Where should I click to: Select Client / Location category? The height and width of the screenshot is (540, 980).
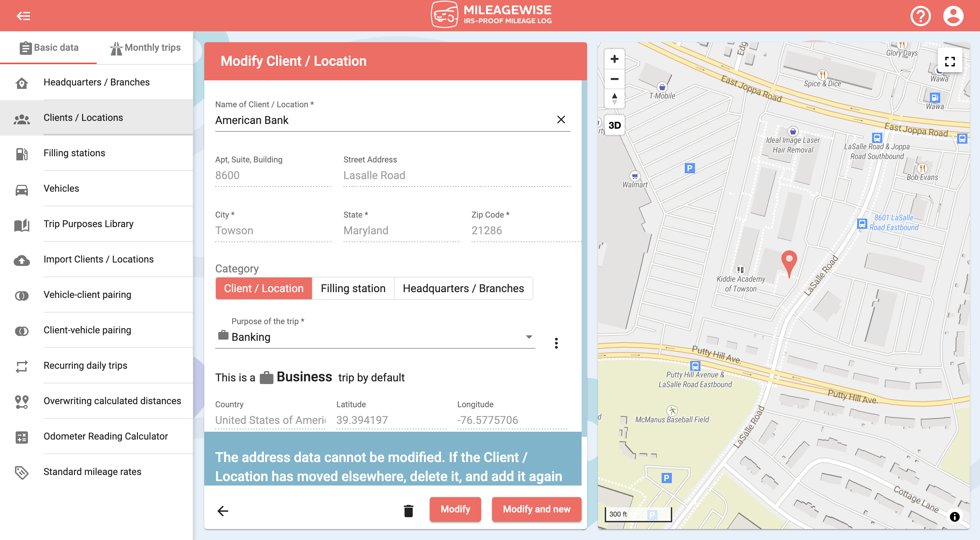coord(264,288)
